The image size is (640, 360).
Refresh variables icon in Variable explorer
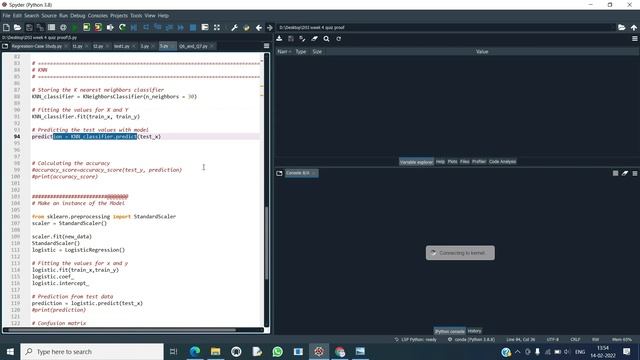338,39
